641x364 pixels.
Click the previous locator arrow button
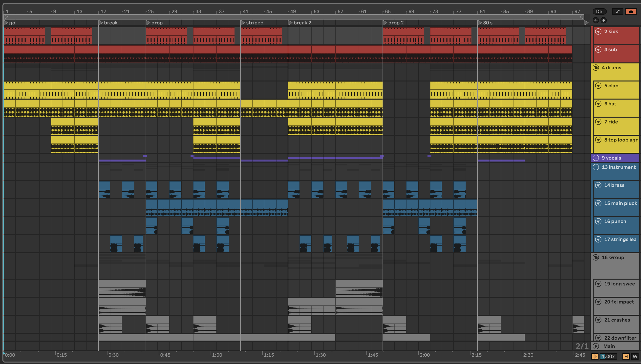[596, 20]
